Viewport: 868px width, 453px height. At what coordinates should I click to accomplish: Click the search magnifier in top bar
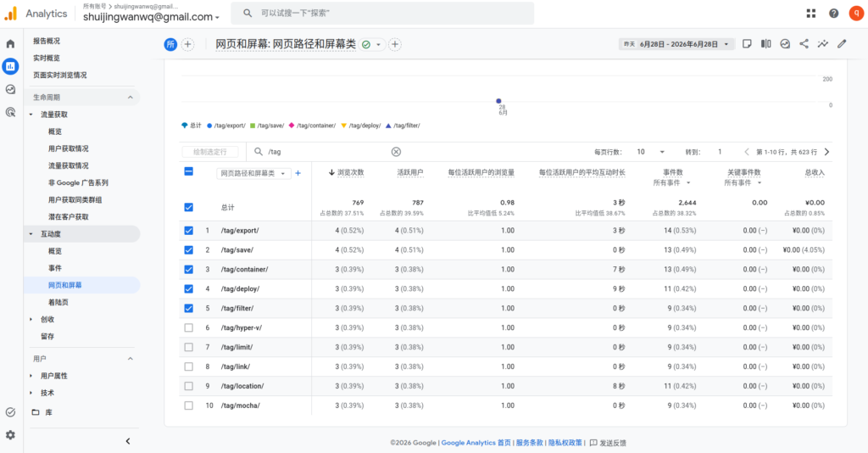coord(248,13)
